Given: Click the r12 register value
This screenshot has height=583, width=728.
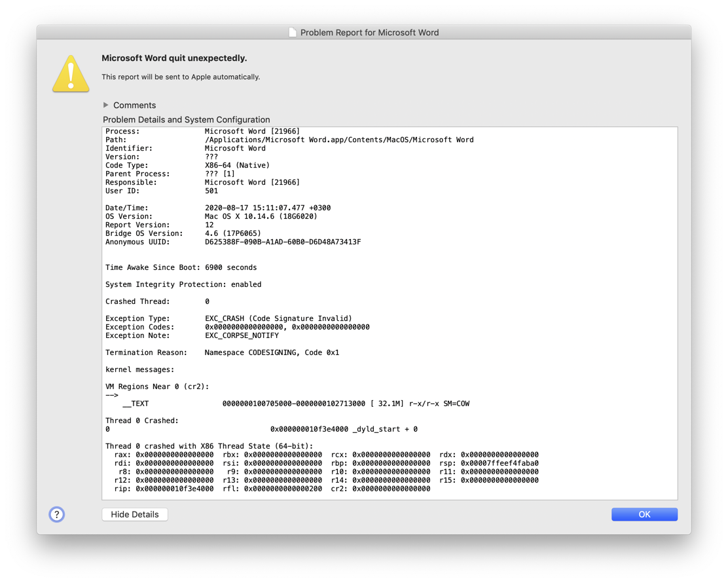Looking at the screenshot, I should [175, 480].
